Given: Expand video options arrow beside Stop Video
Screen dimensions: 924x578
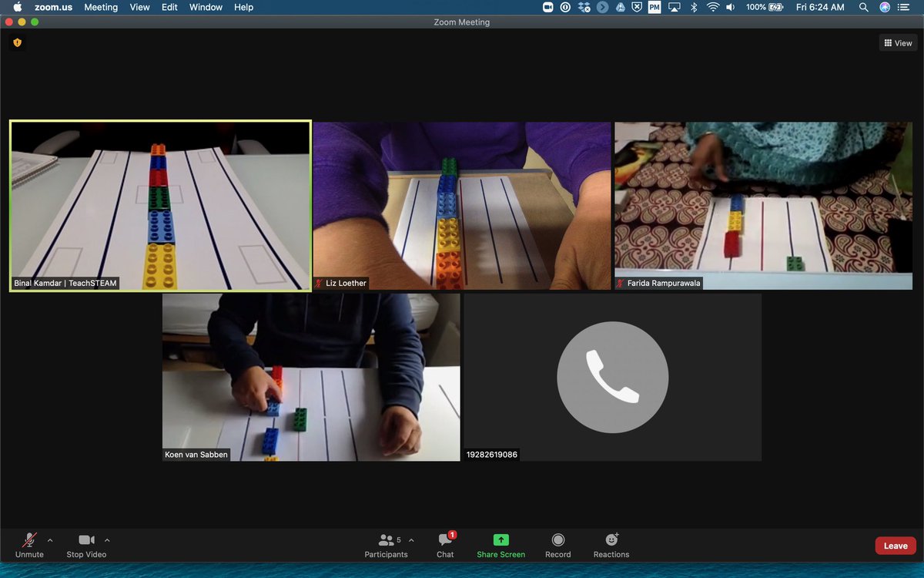Looking at the screenshot, I should 107,540.
